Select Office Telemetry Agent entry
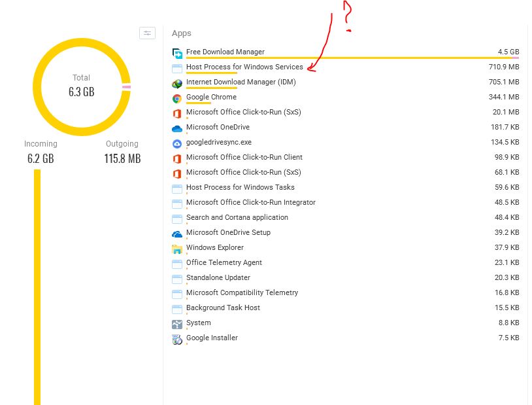The image size is (532, 405). click(224, 262)
